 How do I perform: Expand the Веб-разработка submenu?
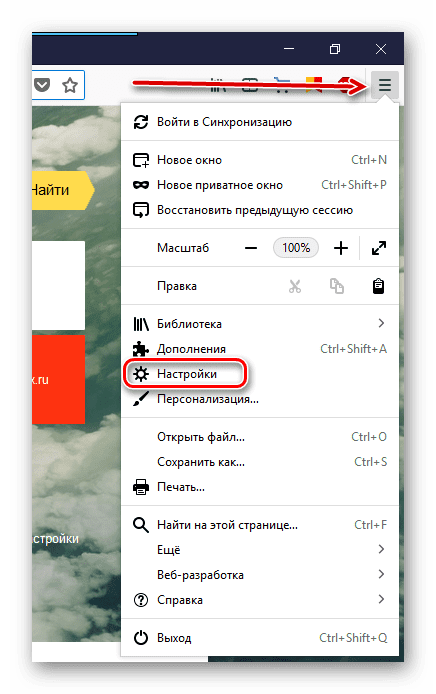pos(260,574)
